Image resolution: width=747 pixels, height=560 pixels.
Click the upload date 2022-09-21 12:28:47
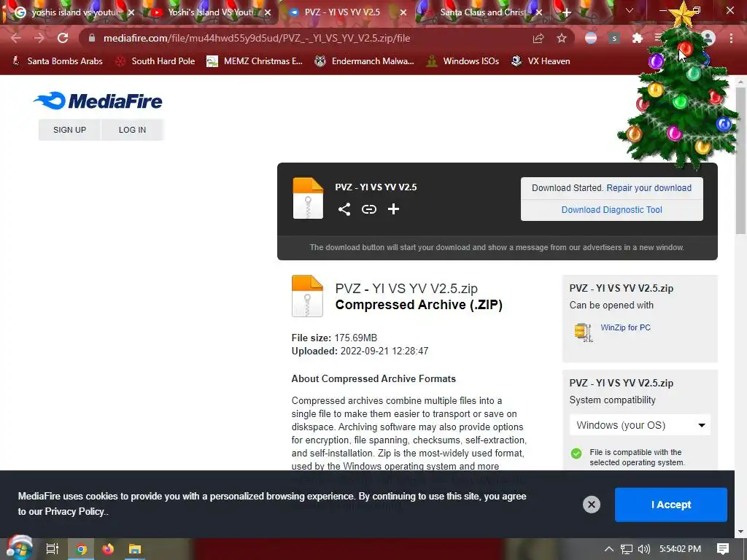384,351
